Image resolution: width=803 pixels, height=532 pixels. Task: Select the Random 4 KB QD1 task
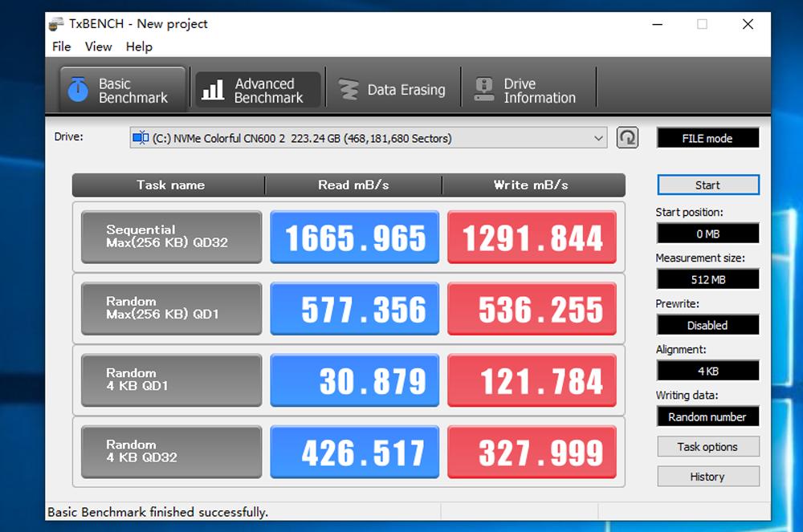(x=172, y=380)
